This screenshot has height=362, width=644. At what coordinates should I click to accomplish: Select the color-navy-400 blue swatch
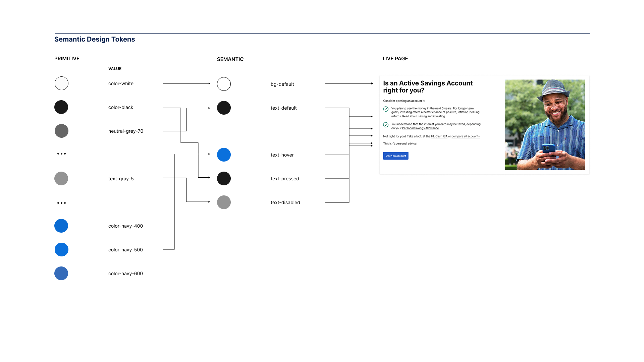61,226
